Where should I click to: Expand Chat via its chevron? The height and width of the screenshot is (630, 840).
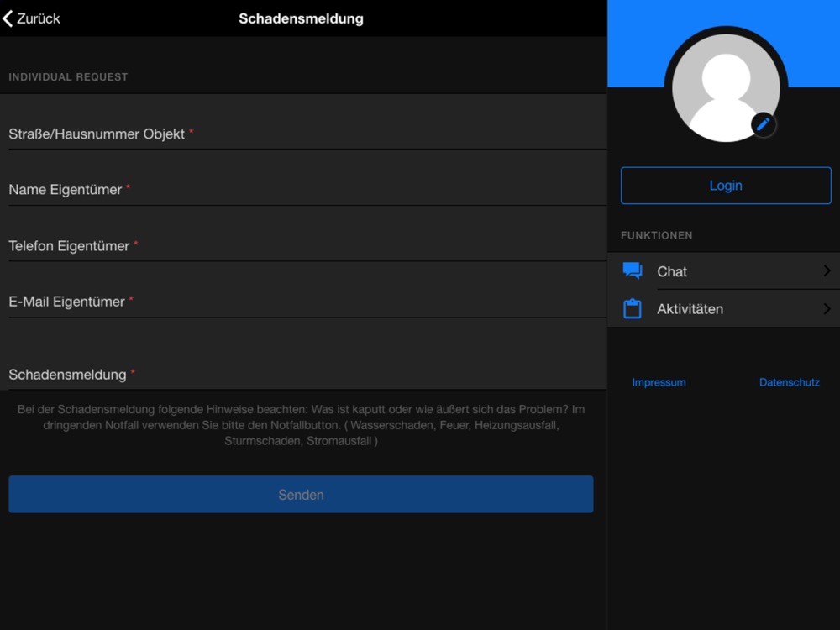(x=827, y=270)
